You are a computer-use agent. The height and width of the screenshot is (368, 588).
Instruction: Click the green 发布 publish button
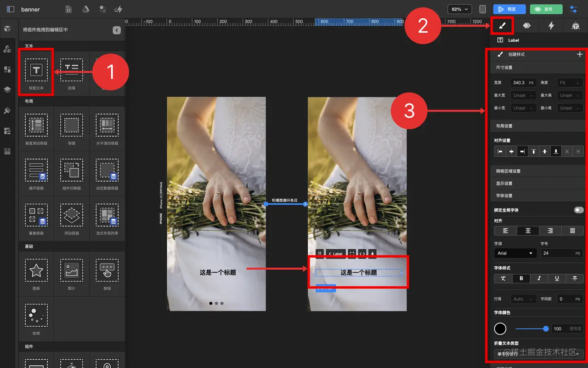pyautogui.click(x=546, y=9)
